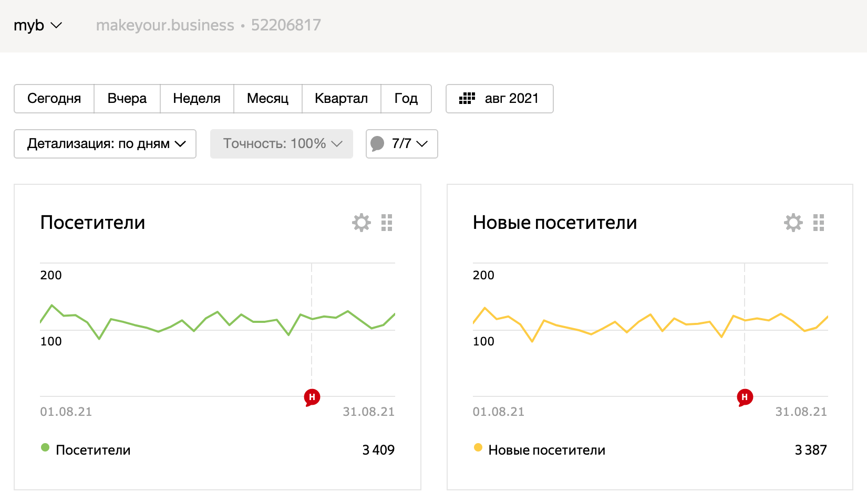The height and width of the screenshot is (504, 867).
Task: Expand the Детализация: по дням dropdown
Action: click(105, 144)
